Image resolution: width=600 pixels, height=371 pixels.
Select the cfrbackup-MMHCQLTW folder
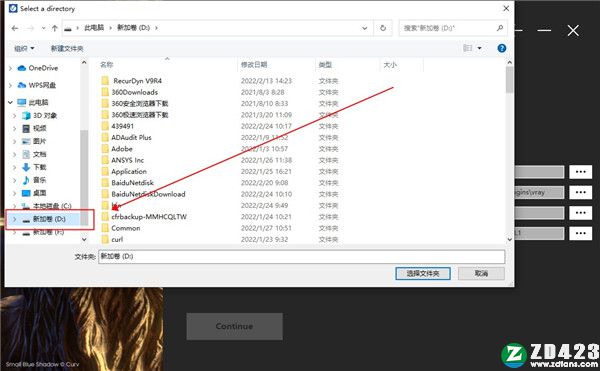149,216
